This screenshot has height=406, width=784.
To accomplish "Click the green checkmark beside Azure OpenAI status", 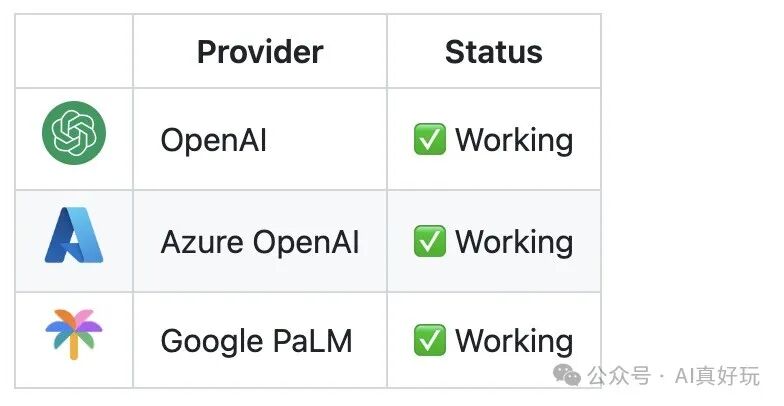I will [430, 241].
